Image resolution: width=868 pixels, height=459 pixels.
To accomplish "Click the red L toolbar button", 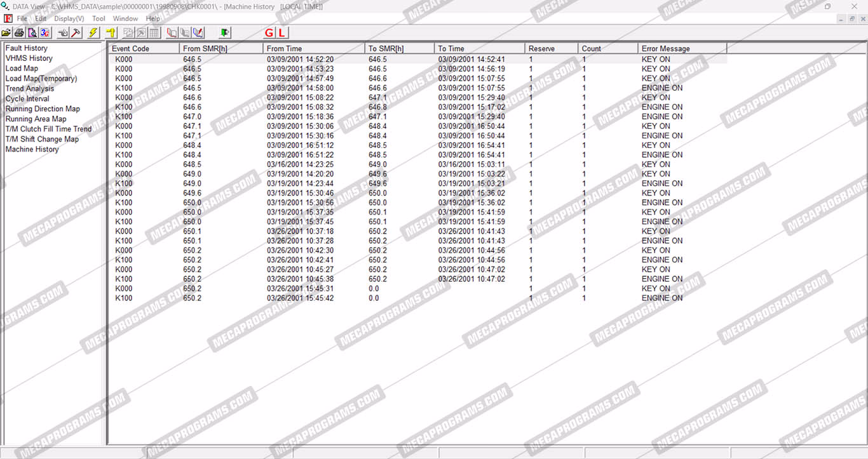I will 281,32.
